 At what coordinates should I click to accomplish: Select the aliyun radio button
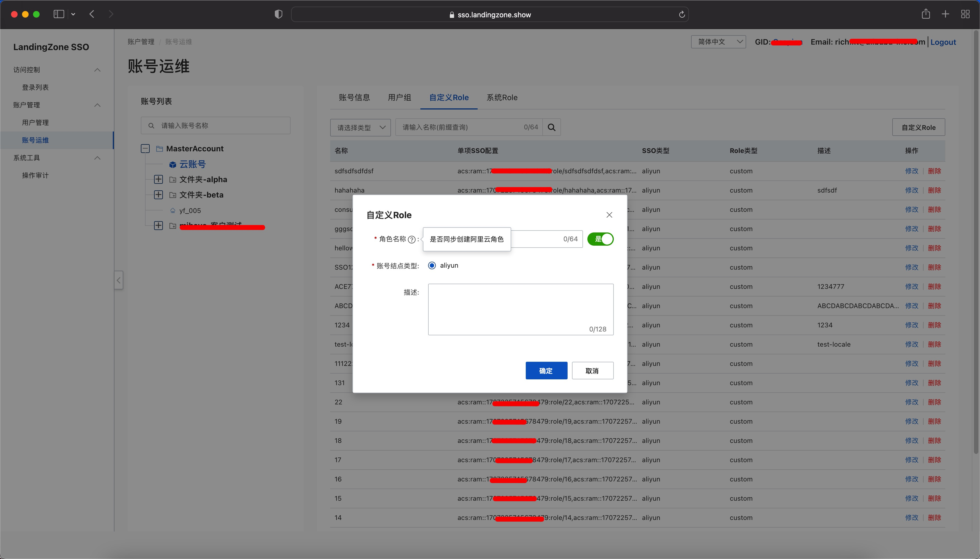[x=432, y=265]
